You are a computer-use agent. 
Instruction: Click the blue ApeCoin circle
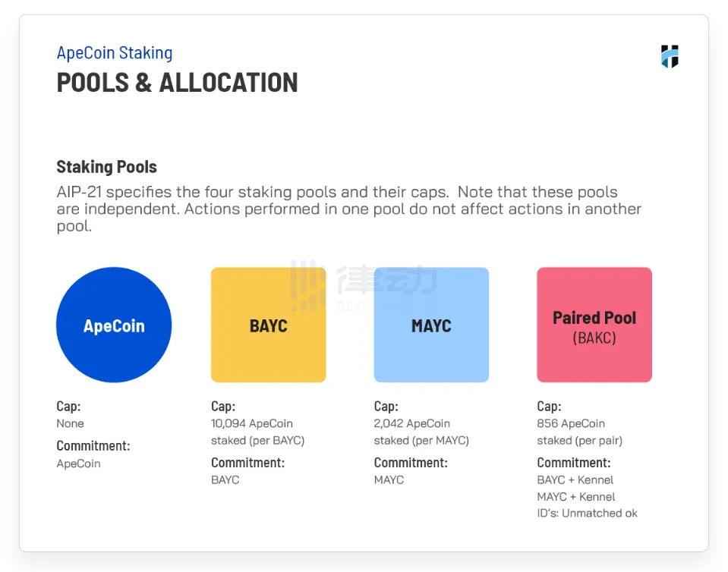(x=114, y=325)
